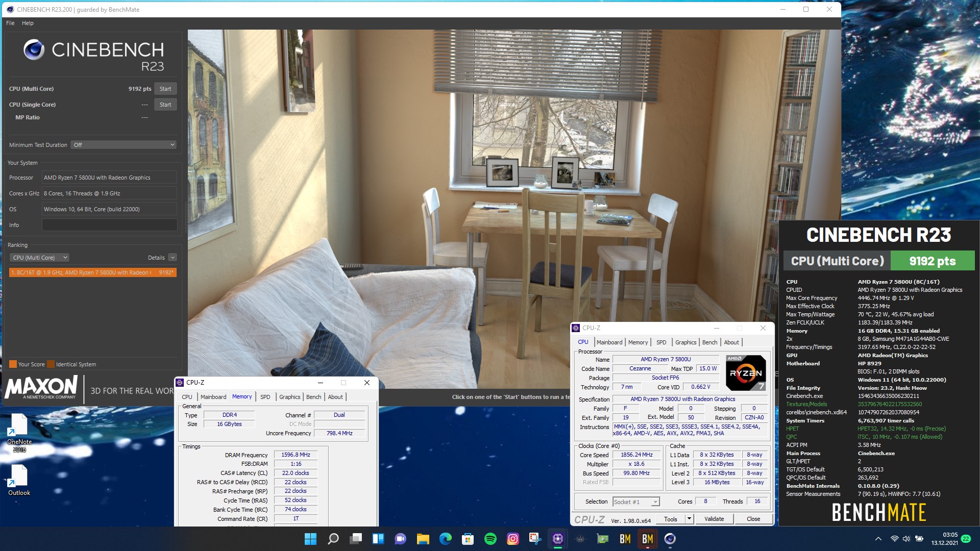Open the Widgets panel icon
980x551 pixels.
(378, 539)
